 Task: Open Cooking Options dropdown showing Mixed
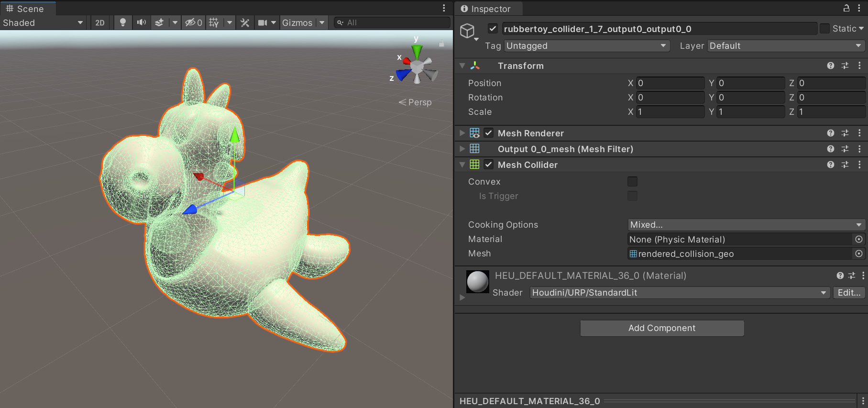(x=746, y=225)
